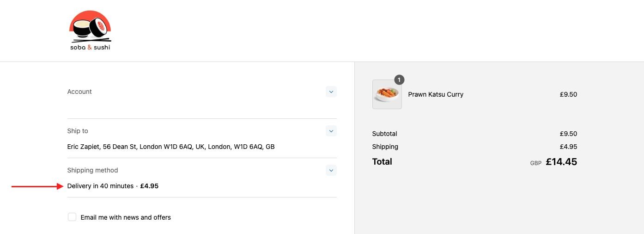This screenshot has width=644, height=234.
Task: Click the GBP currency label
Action: tap(536, 163)
